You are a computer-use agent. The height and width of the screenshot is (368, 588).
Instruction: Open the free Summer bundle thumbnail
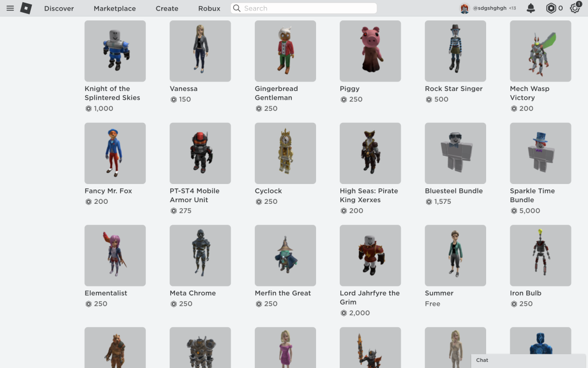coord(456,256)
